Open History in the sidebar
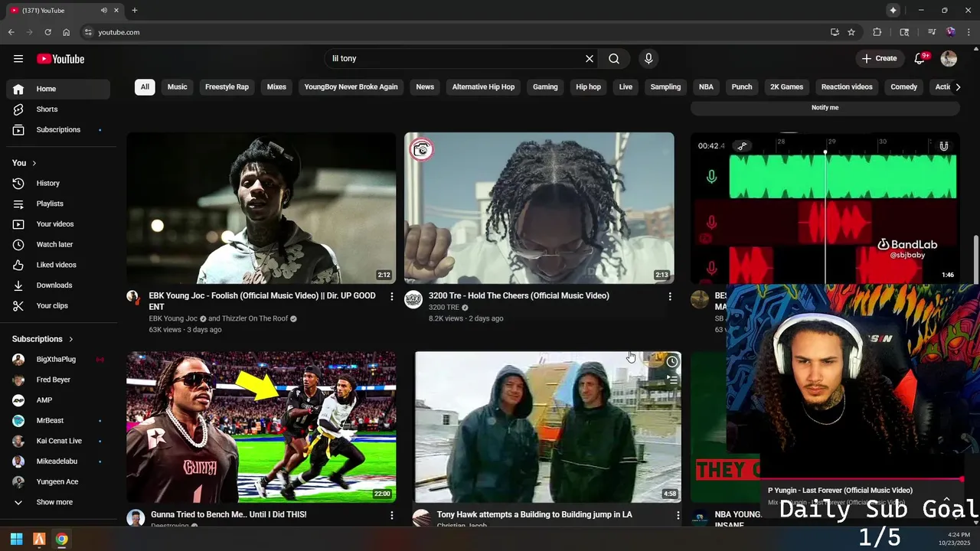Image resolution: width=980 pixels, height=551 pixels. (x=58, y=184)
